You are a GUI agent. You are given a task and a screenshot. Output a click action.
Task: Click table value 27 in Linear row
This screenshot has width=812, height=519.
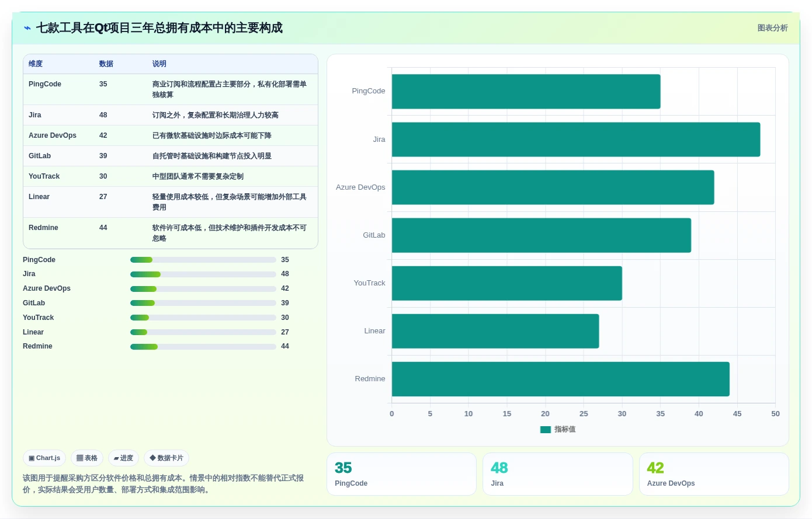click(103, 197)
